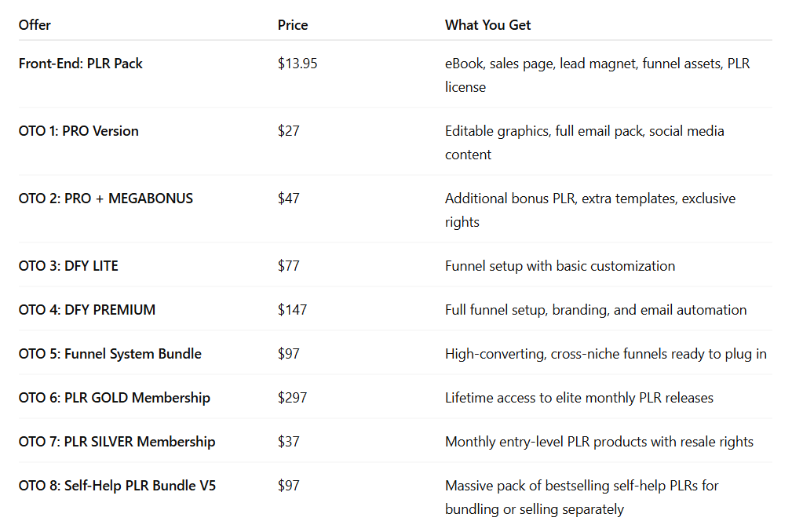Click the Price column header
This screenshot has height=532, width=792.
tap(293, 25)
